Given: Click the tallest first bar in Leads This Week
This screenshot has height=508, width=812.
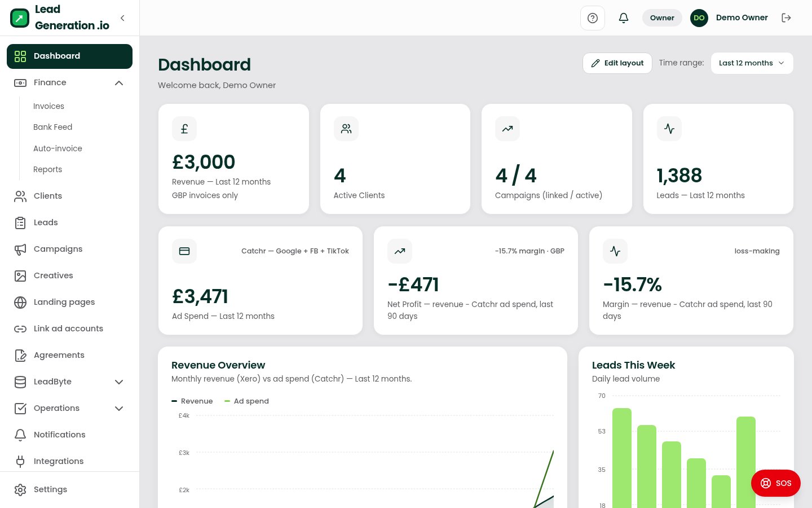Looking at the screenshot, I should [622, 458].
